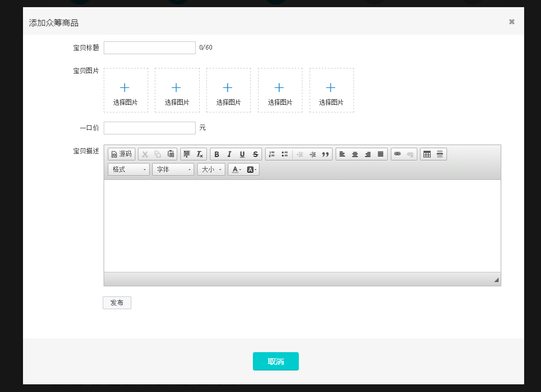Switch editor to 源码 source view
This screenshot has width=541, height=392.
pyautogui.click(x=122, y=154)
